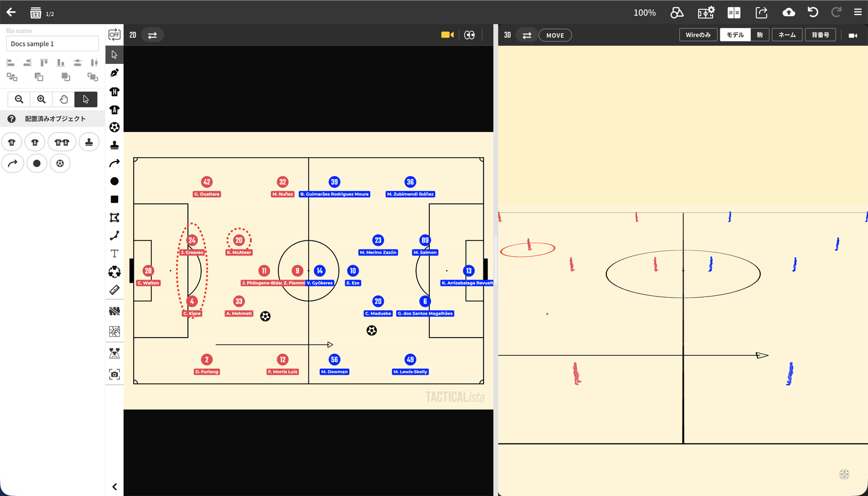
Task: Toggle the ネーム name display
Action: [x=787, y=35]
